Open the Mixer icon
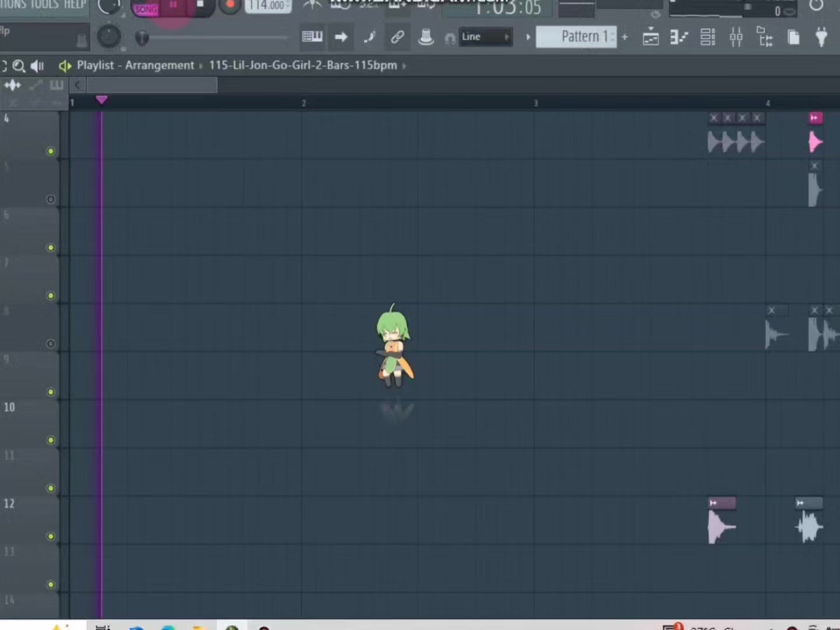840x630 pixels. [x=736, y=38]
